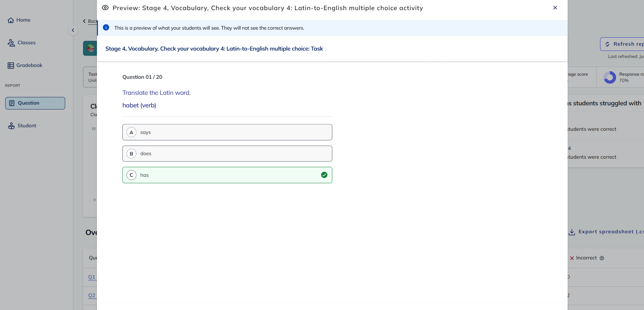Click the task title heading 'Stage 4, Vocabulary...Task'
Viewport: 644px width, 310px height.
214,49
